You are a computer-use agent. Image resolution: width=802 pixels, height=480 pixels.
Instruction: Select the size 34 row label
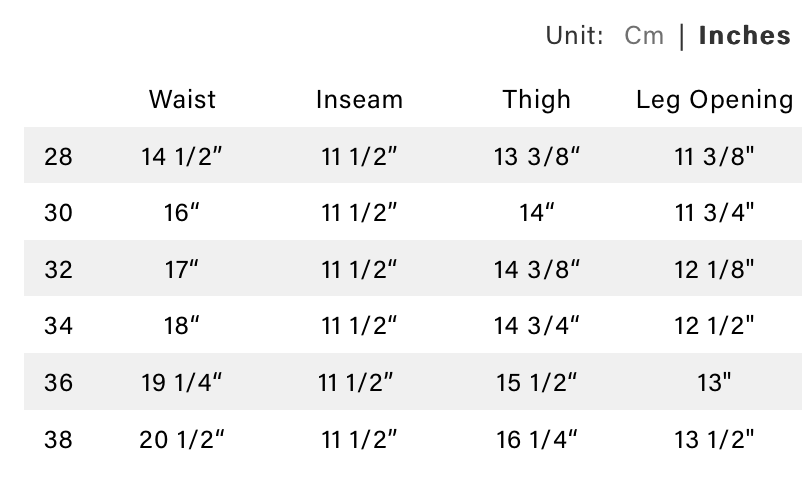(x=59, y=325)
